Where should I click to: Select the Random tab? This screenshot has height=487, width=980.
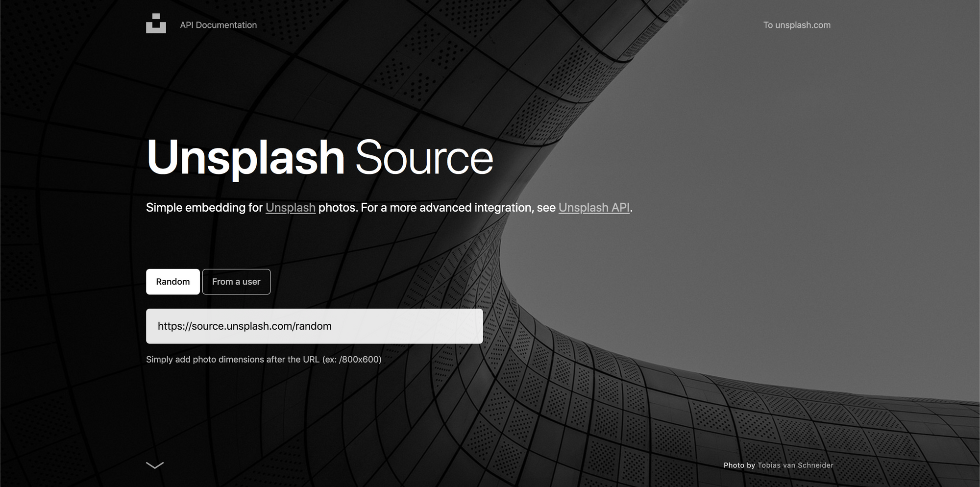173,282
